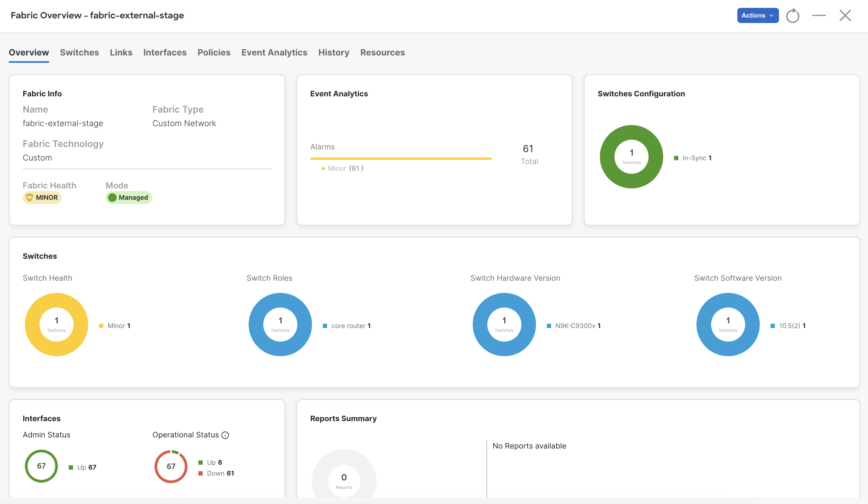
Task: Click the Minor yellow legend swatch
Action: (x=101, y=326)
